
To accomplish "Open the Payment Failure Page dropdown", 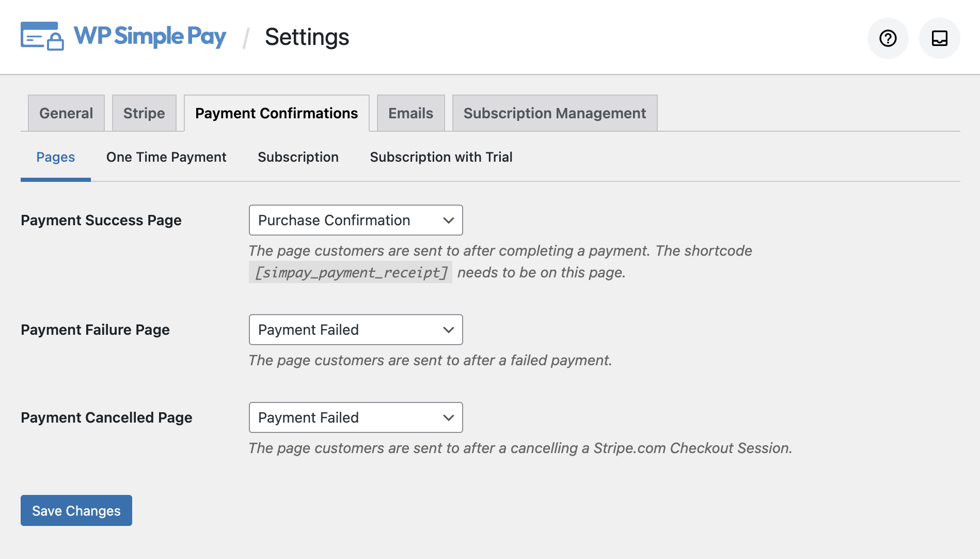I will [x=356, y=330].
